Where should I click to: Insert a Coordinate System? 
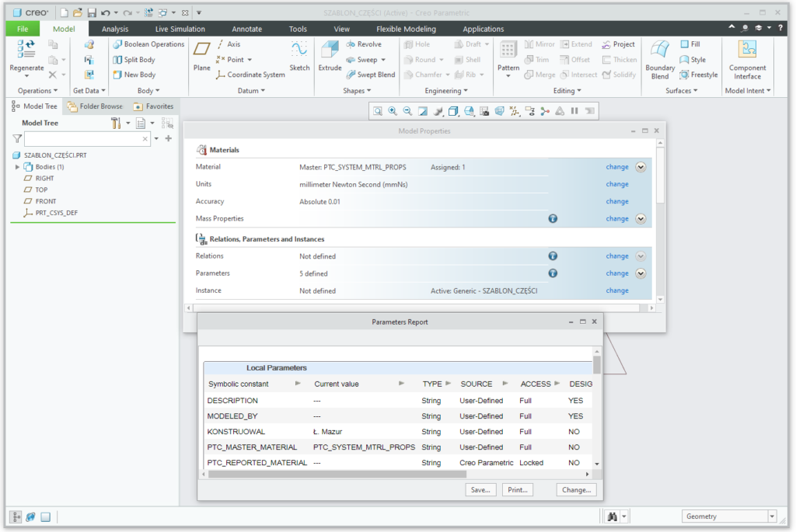point(250,75)
